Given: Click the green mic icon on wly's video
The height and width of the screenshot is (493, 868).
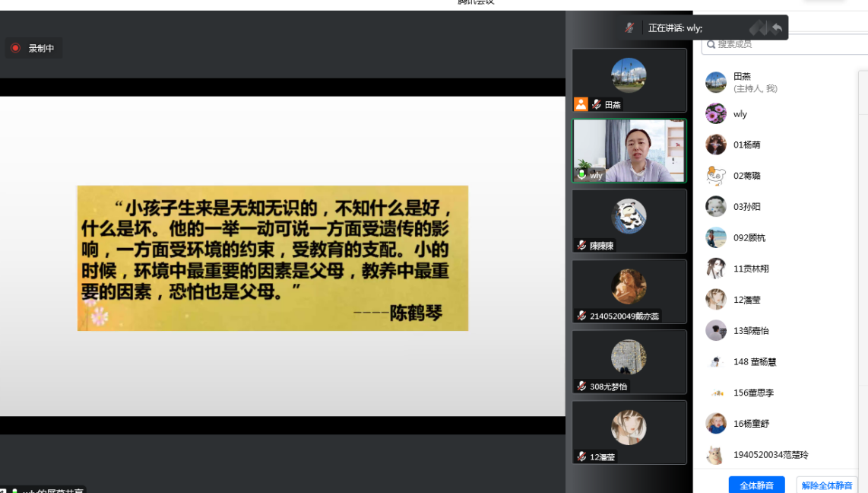Looking at the screenshot, I should pos(581,175).
